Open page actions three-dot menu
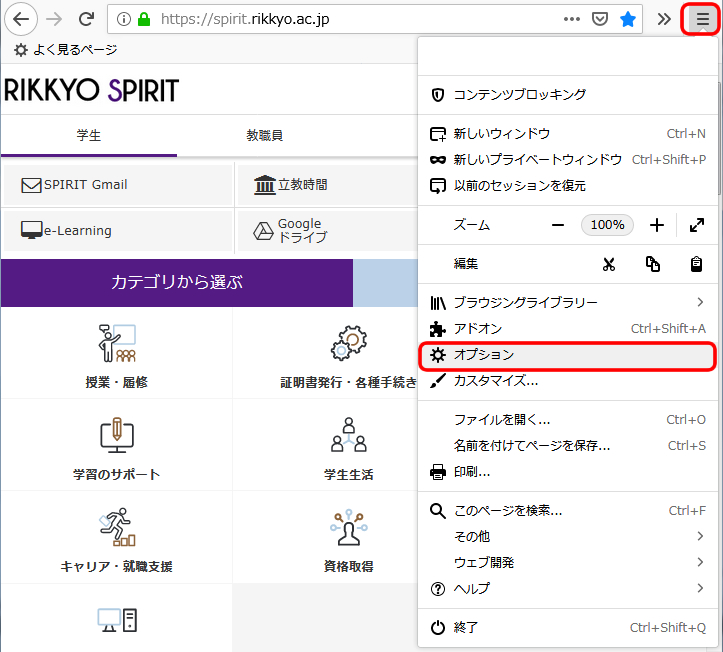This screenshot has height=652, width=723. coord(572,19)
